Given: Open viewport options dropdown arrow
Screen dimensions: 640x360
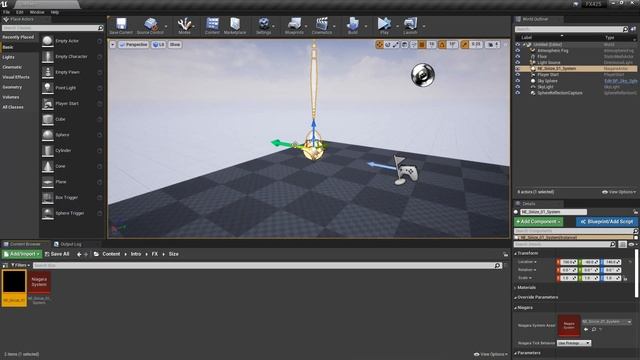Looking at the screenshot, I should pyautogui.click(x=113, y=44).
